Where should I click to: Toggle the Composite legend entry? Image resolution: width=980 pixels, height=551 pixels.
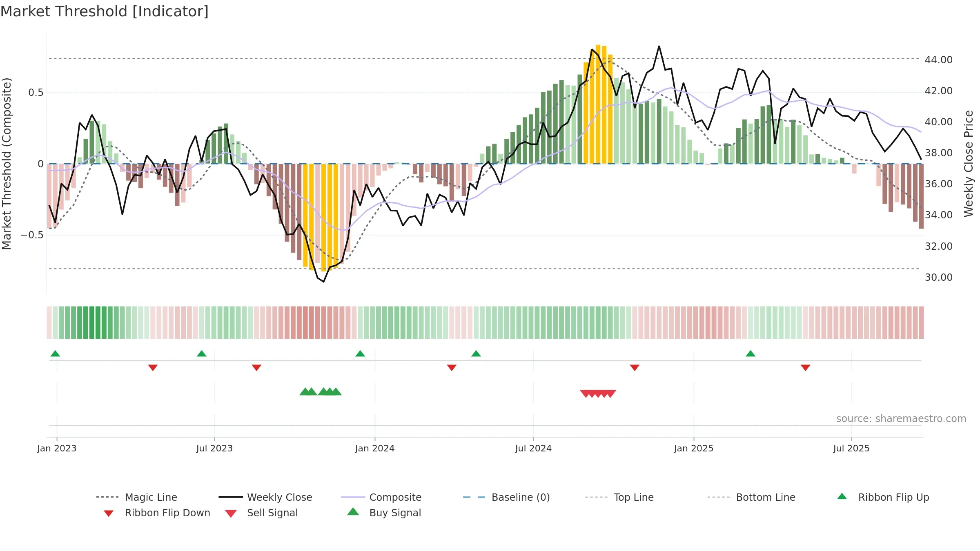[x=381, y=497]
